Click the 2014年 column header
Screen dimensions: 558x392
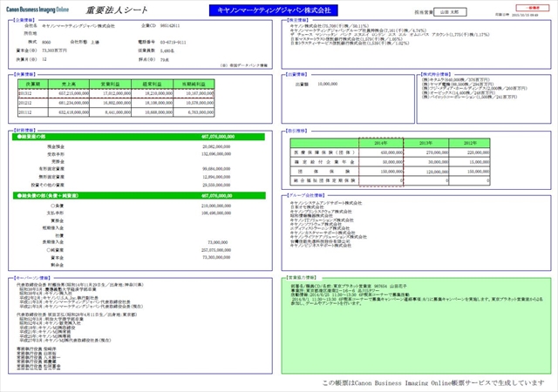tap(381, 143)
